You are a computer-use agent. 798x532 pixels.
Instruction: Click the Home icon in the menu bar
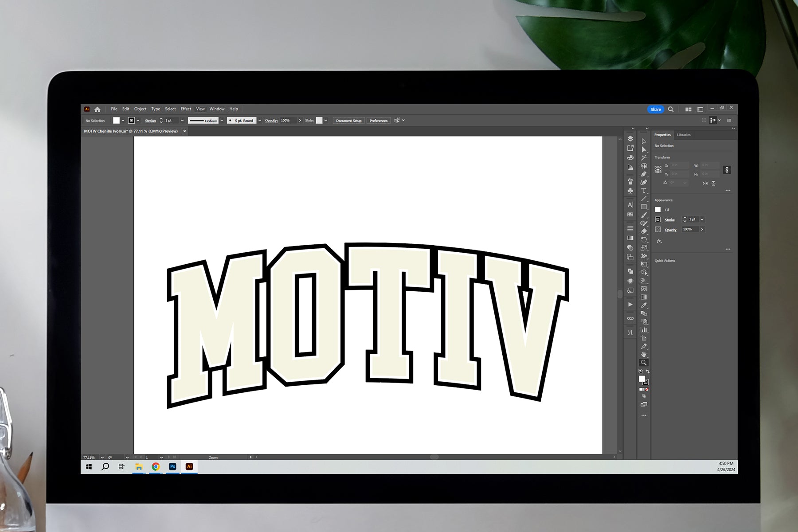(x=98, y=110)
